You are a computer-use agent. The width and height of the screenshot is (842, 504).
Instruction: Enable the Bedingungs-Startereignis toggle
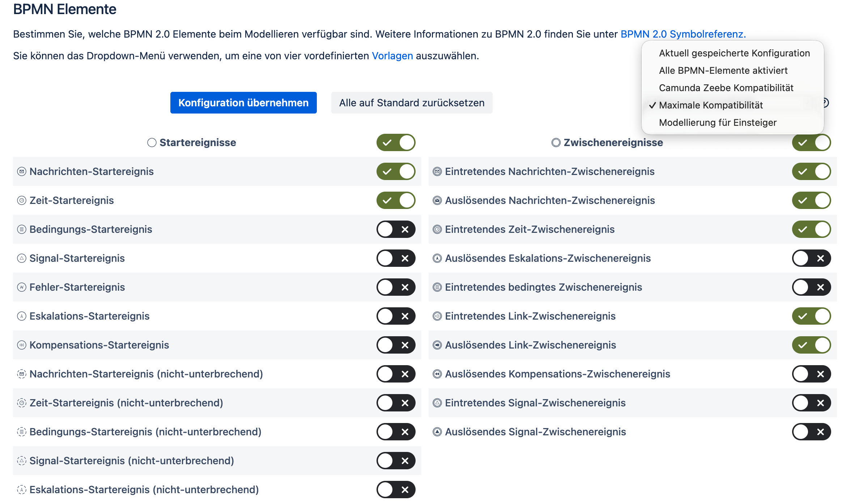coord(396,229)
